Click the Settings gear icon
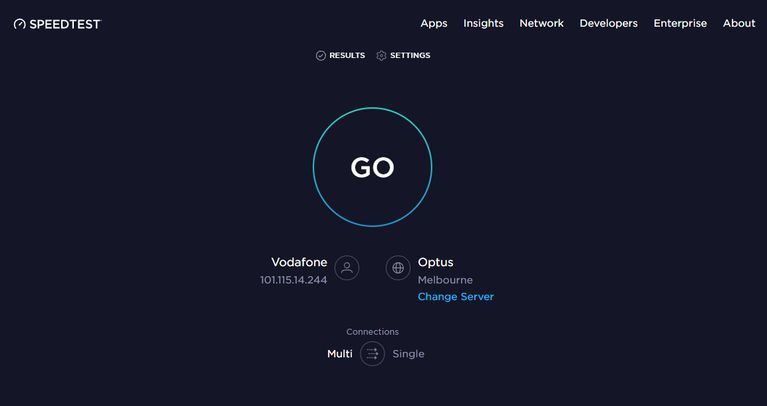Screen dimensions: 767x406 point(381,56)
